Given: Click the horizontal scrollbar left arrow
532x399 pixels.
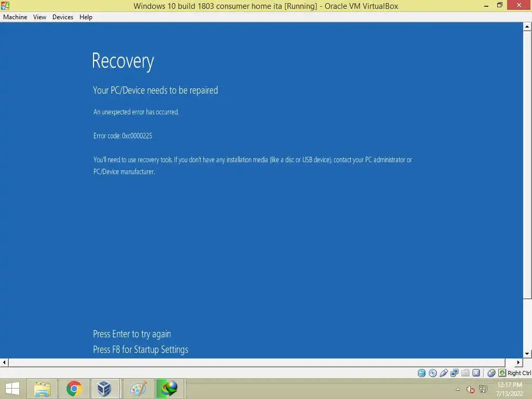Looking at the screenshot, I should (4, 362).
